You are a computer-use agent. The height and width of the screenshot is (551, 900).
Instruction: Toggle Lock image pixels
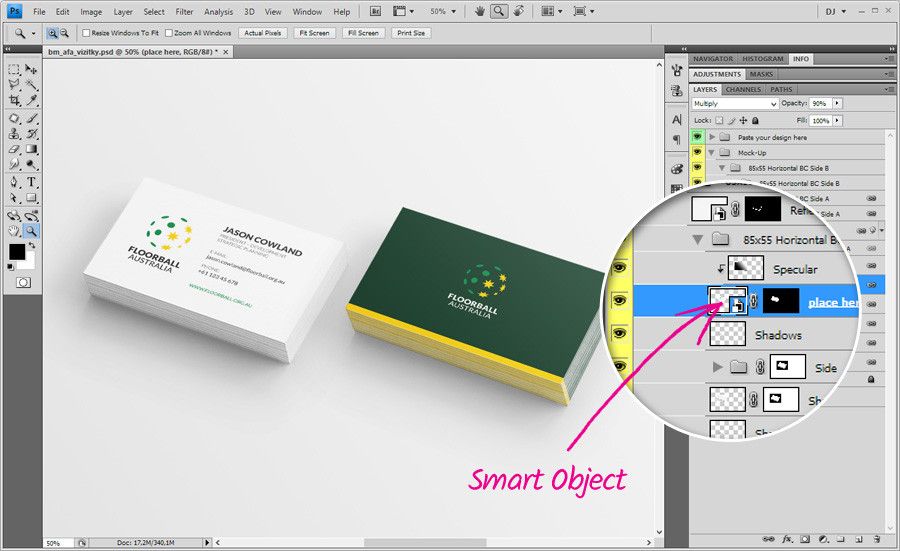coord(731,121)
